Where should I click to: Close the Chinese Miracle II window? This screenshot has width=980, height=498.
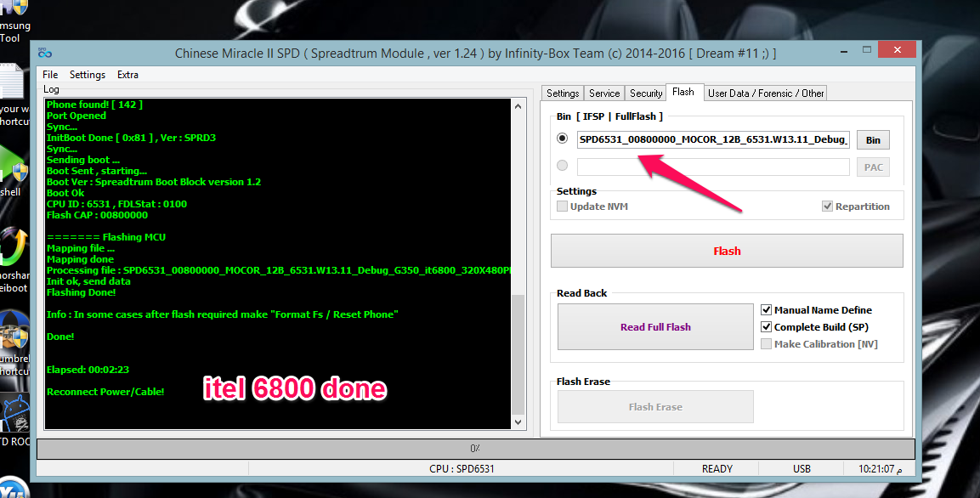(x=897, y=49)
